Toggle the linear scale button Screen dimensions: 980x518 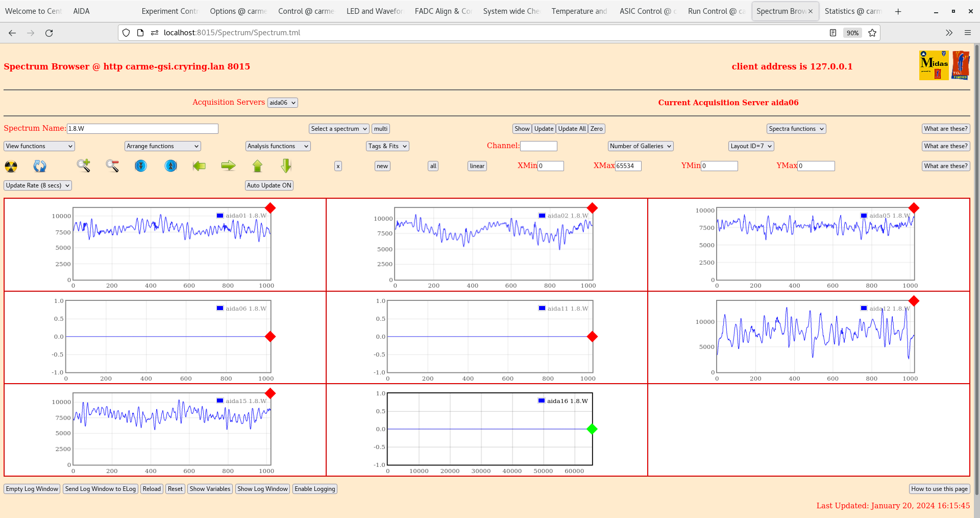[x=477, y=166]
